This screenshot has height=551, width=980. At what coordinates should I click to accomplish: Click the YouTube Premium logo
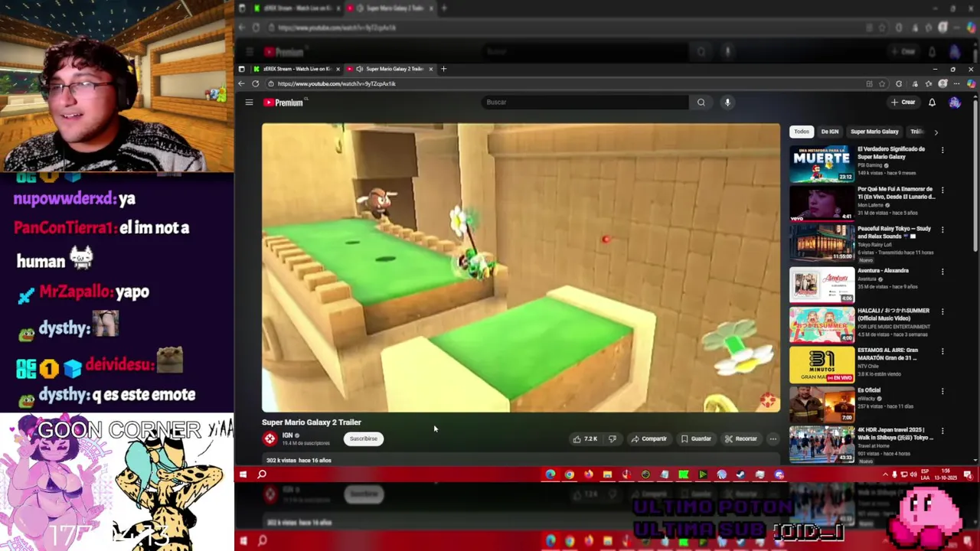[x=283, y=102]
